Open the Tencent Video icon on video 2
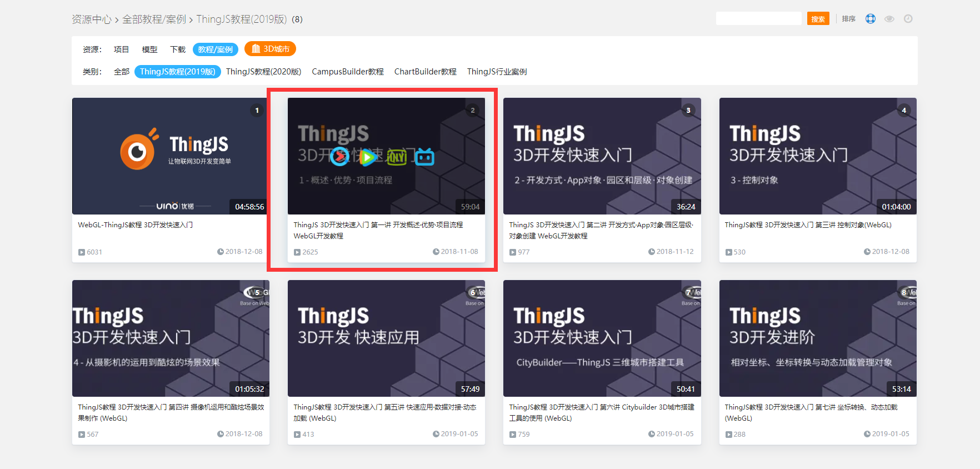This screenshot has width=980, height=469. coord(368,157)
